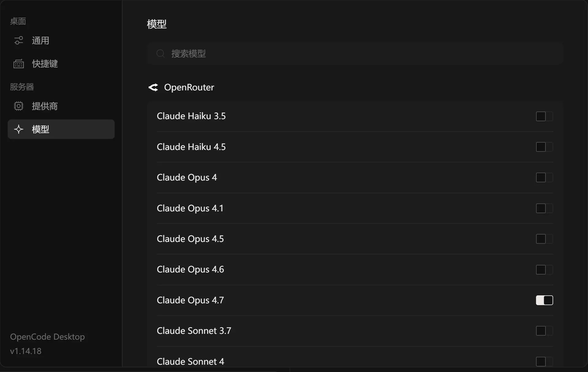Enable Claude Haiku 4.5 model
The height and width of the screenshot is (372, 588).
tap(544, 147)
